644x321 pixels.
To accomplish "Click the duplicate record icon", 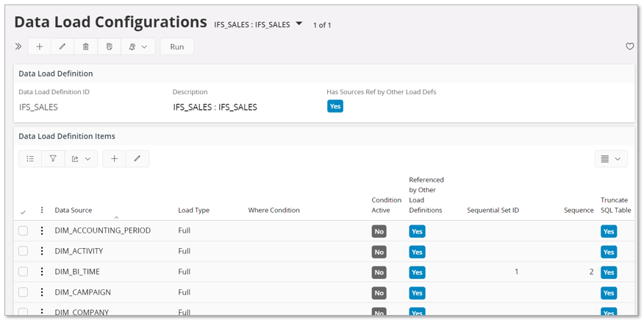I will [x=109, y=46].
